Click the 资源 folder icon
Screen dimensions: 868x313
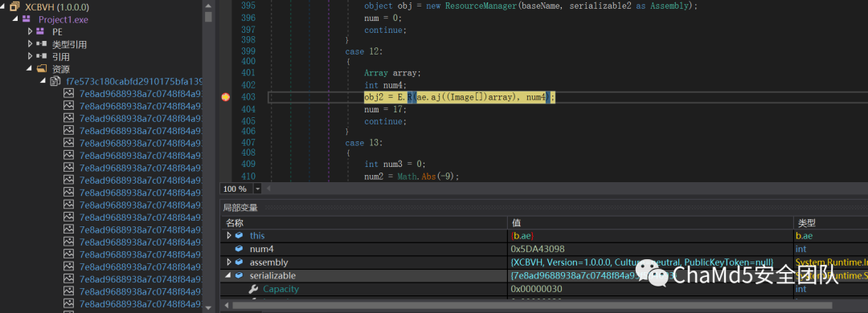coord(42,68)
